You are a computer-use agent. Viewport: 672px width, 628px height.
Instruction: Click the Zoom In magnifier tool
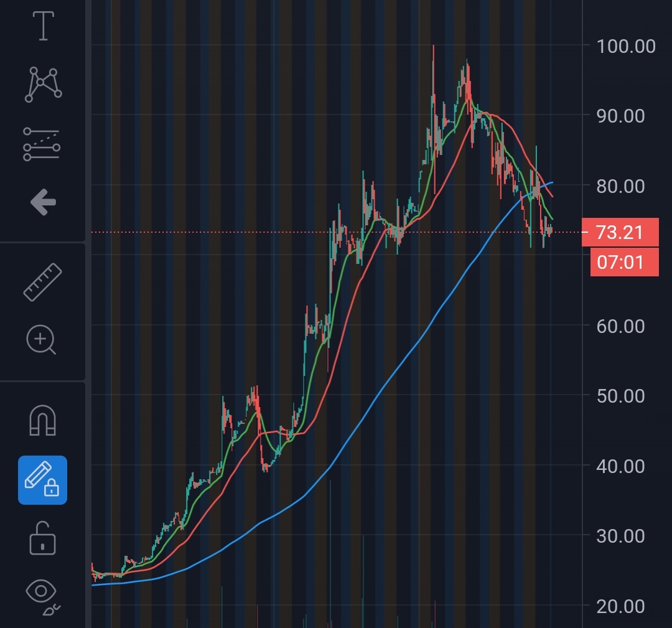[42, 340]
